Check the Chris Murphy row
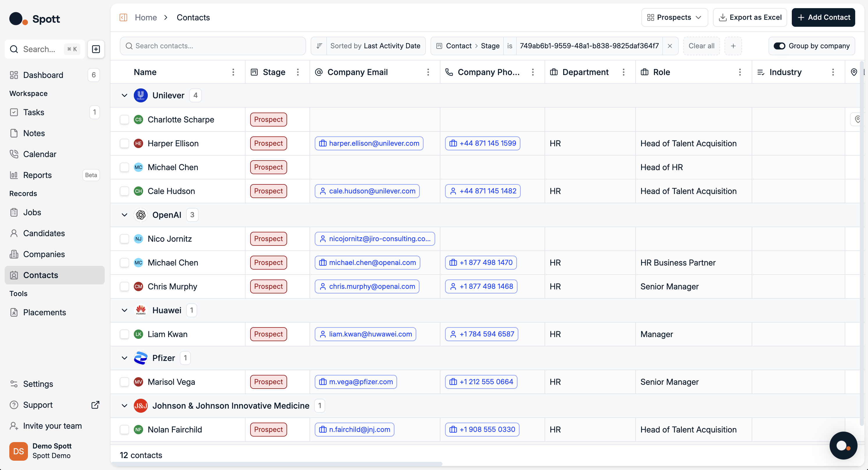 [125, 286]
